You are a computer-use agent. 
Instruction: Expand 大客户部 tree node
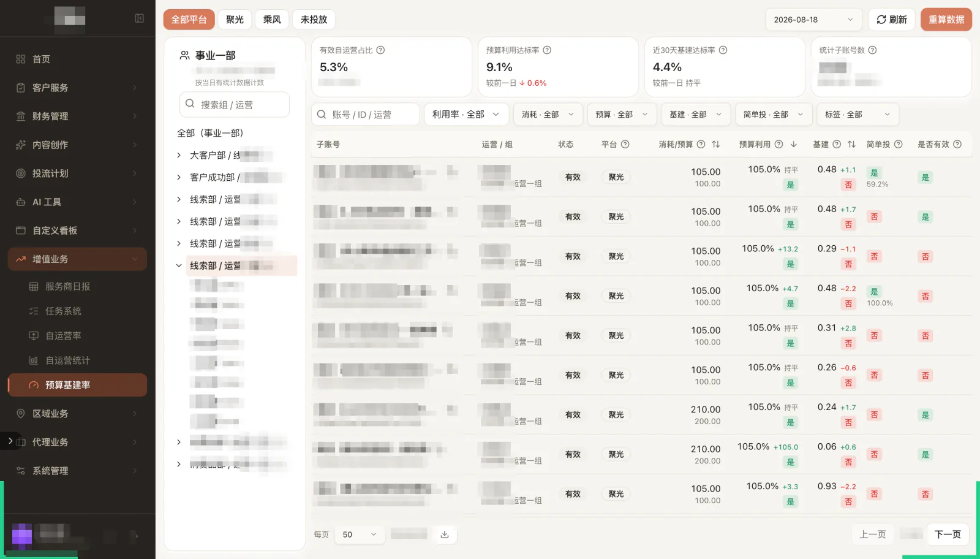click(x=179, y=155)
